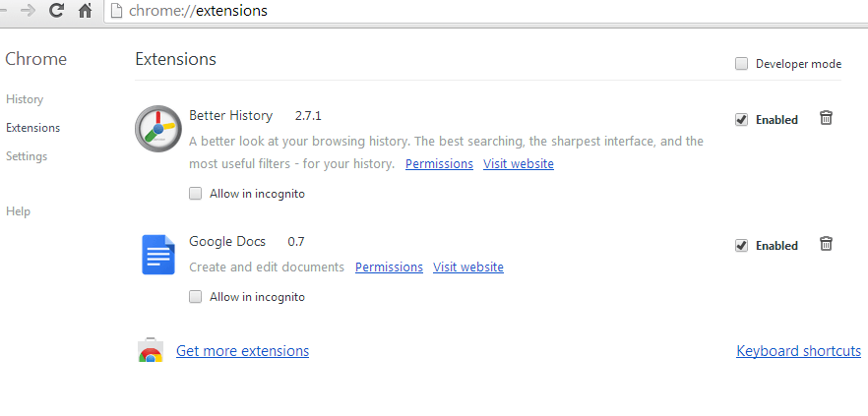This screenshot has width=868, height=416.
Task: Click the Chrome heading in sidebar
Action: pos(36,59)
